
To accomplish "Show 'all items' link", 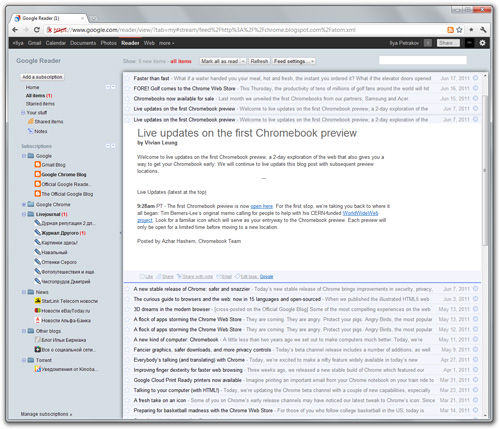I will click(x=181, y=61).
